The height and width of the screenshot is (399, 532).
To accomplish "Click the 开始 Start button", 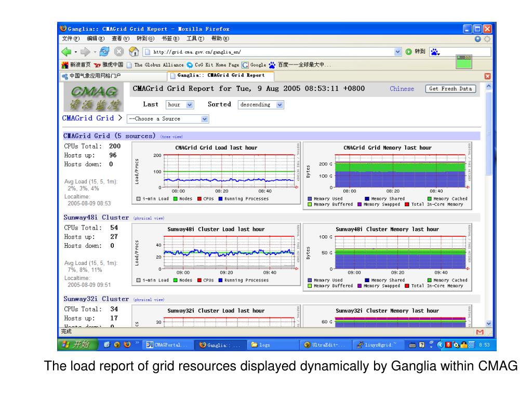I will [78, 345].
